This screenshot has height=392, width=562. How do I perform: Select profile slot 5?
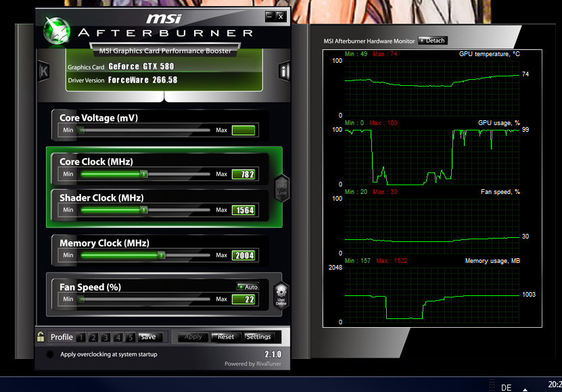point(131,337)
